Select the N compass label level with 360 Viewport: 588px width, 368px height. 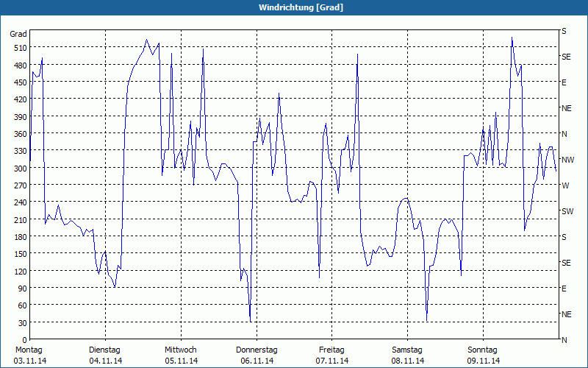(564, 134)
